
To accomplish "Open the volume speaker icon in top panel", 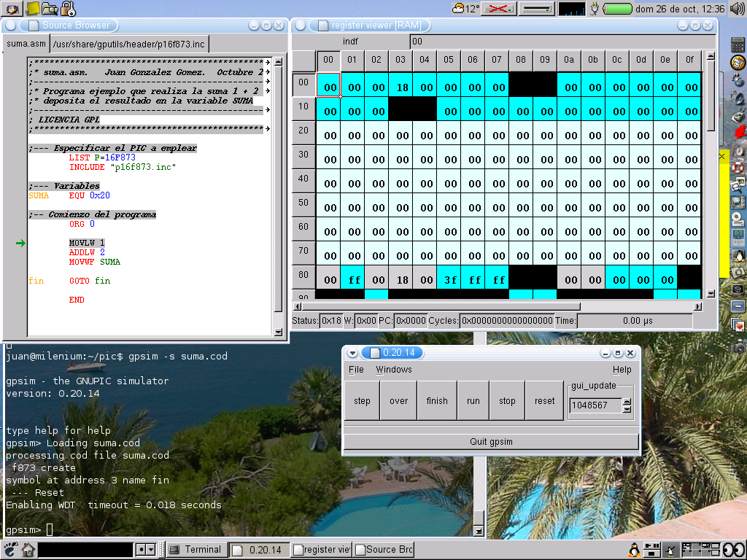I will (737, 9).
